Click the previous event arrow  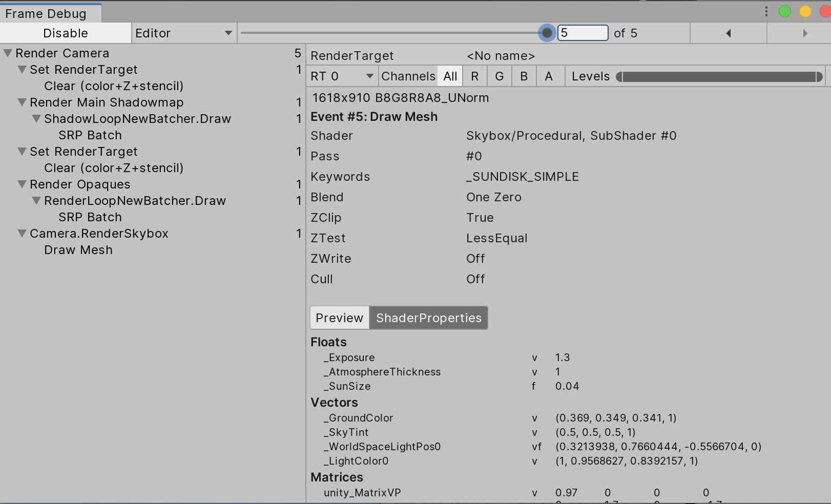coord(728,33)
